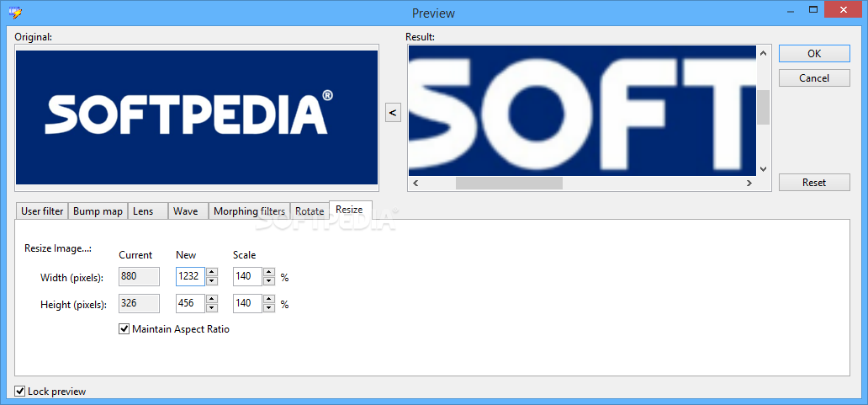Click Result vertical scrollbar down arrow
868x405 pixels.
(764, 168)
